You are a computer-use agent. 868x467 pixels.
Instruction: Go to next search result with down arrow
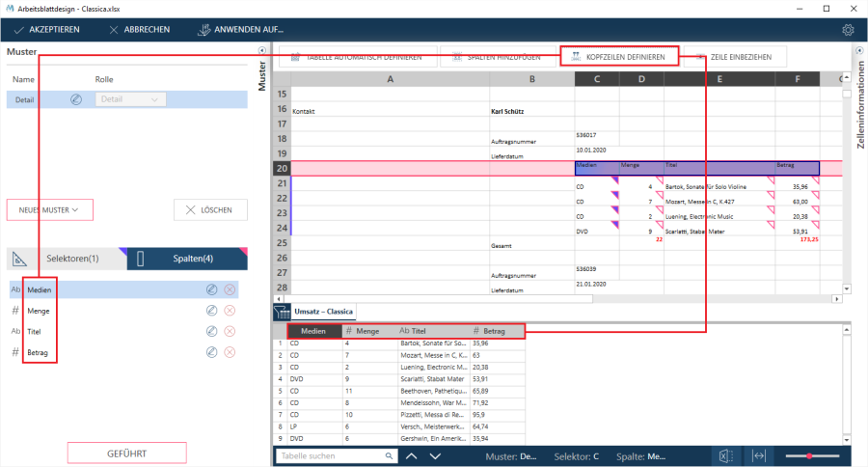(x=435, y=455)
